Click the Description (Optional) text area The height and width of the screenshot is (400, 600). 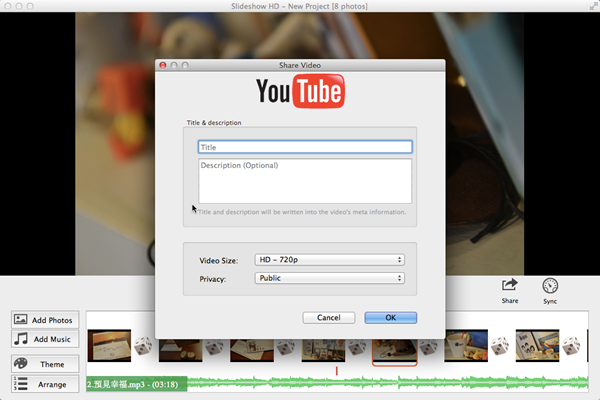(x=305, y=181)
